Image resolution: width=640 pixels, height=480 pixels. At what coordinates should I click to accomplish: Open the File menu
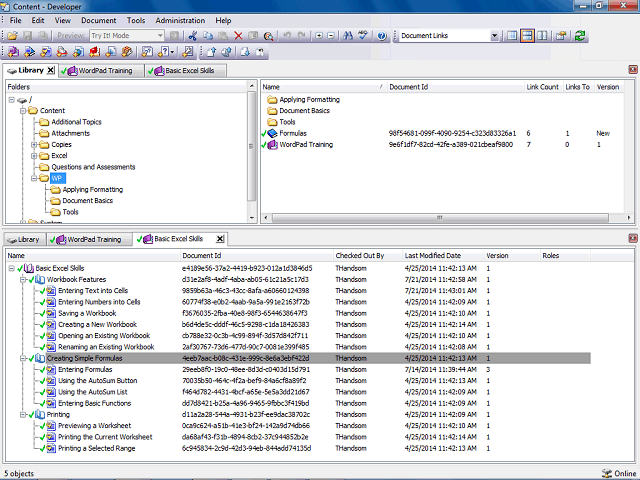pyautogui.click(x=16, y=20)
